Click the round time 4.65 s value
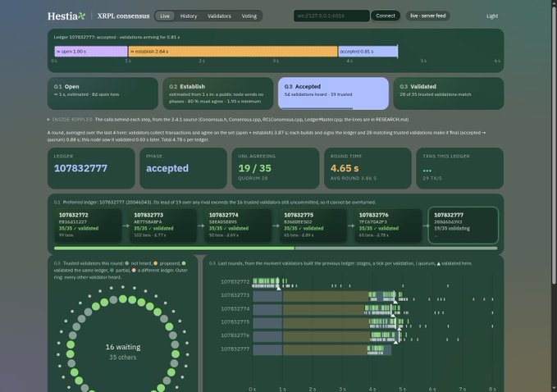This screenshot has width=557, height=392. coord(345,168)
